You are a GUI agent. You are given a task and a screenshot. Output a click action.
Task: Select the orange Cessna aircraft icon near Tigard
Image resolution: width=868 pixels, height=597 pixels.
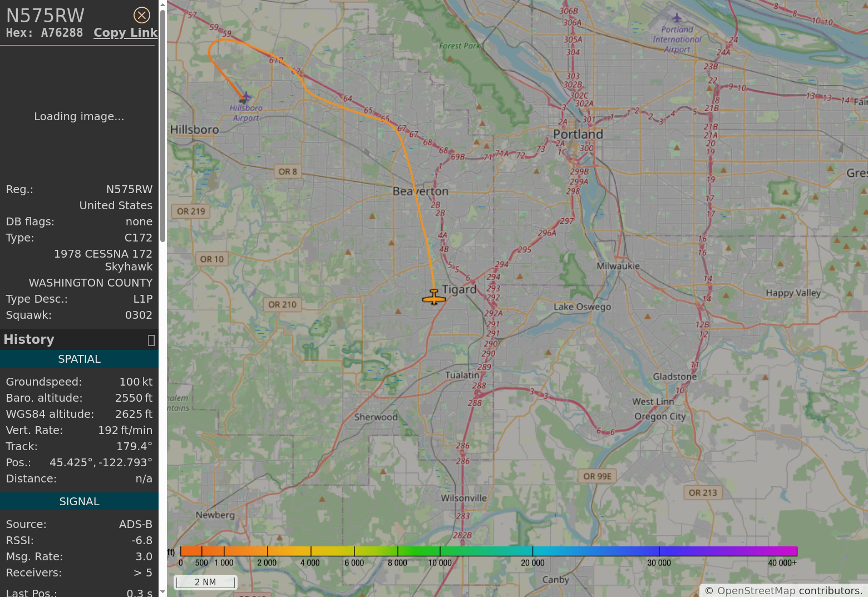coord(433,298)
